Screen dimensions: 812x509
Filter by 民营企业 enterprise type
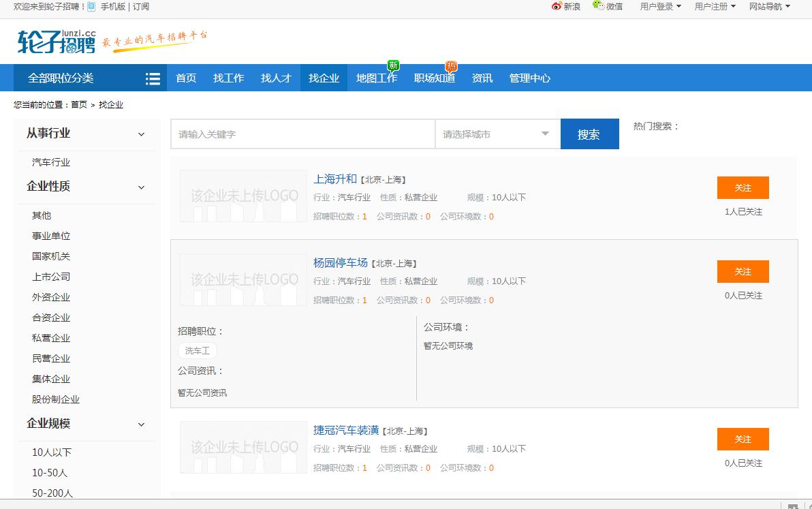tap(50, 359)
